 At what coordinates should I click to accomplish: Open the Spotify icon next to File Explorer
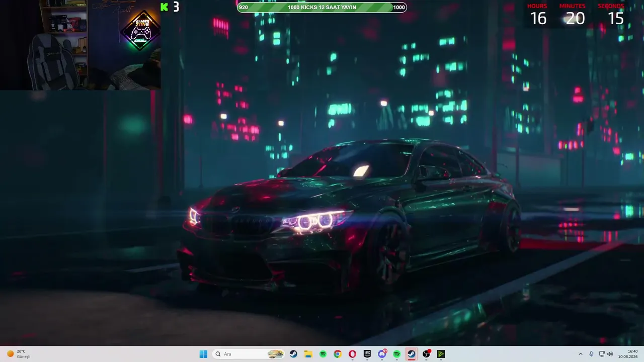tap(323, 354)
